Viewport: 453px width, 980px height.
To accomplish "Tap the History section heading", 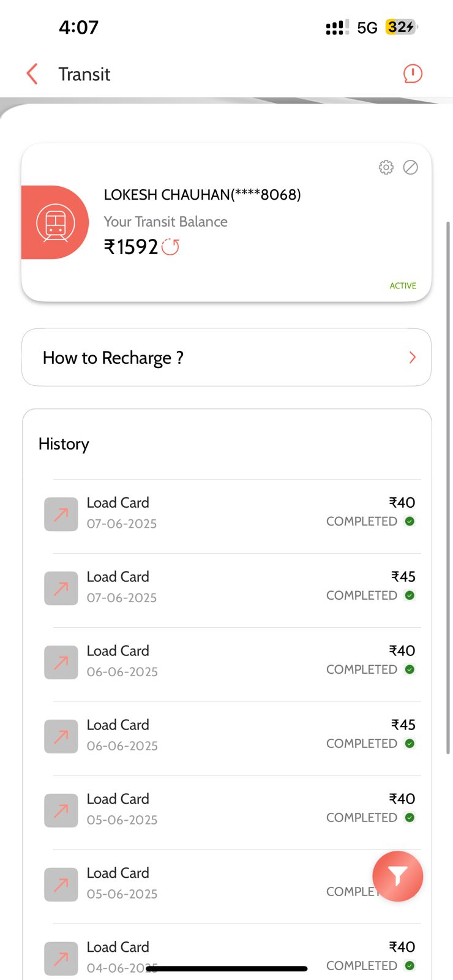I will pos(64,444).
